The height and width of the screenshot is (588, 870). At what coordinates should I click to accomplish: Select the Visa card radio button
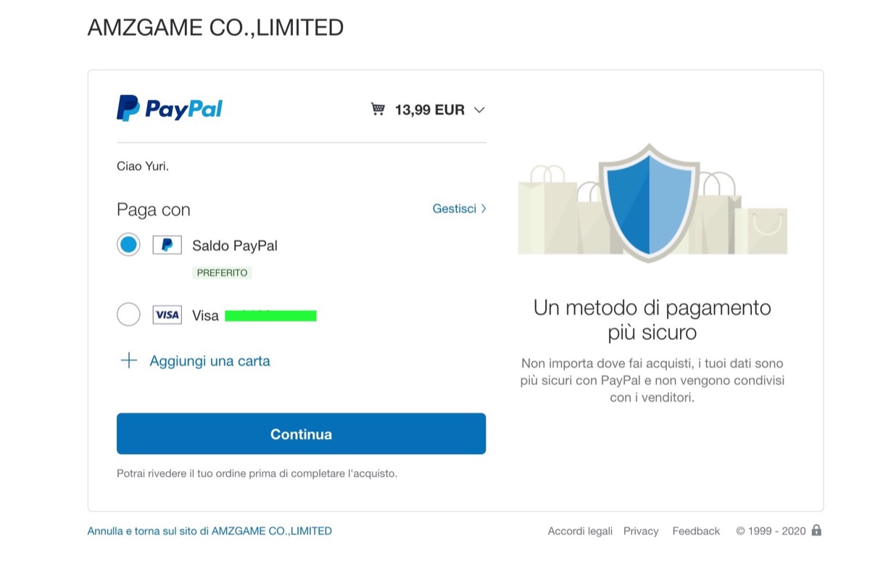128,315
